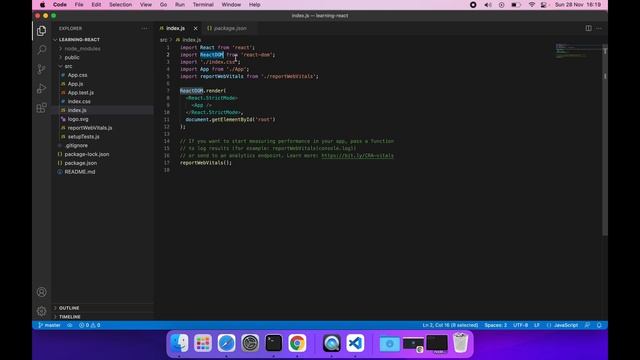Switch to the package.json tab

(230, 28)
